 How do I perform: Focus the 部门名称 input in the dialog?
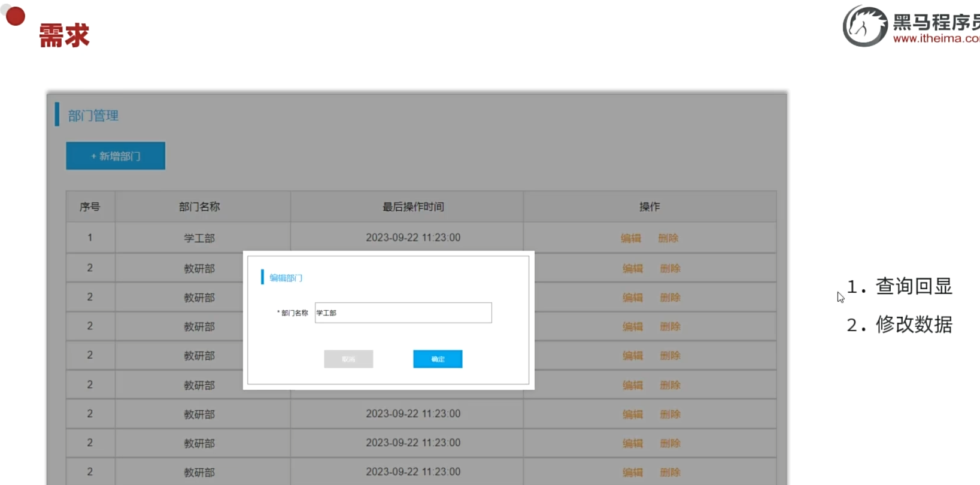tap(403, 313)
